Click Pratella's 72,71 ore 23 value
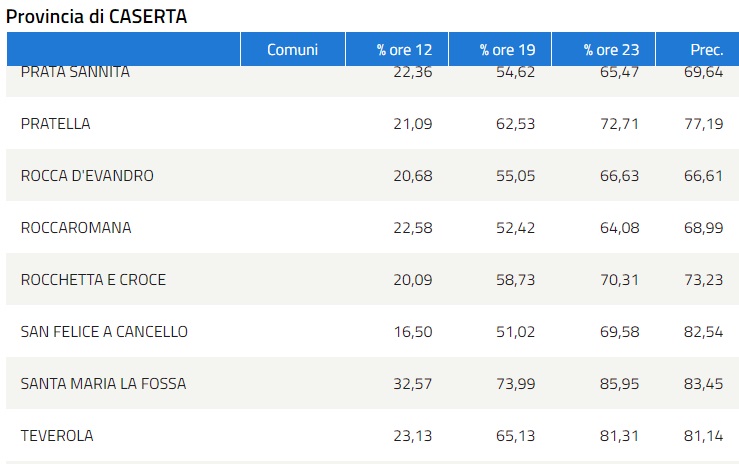739x464 pixels. pos(619,124)
